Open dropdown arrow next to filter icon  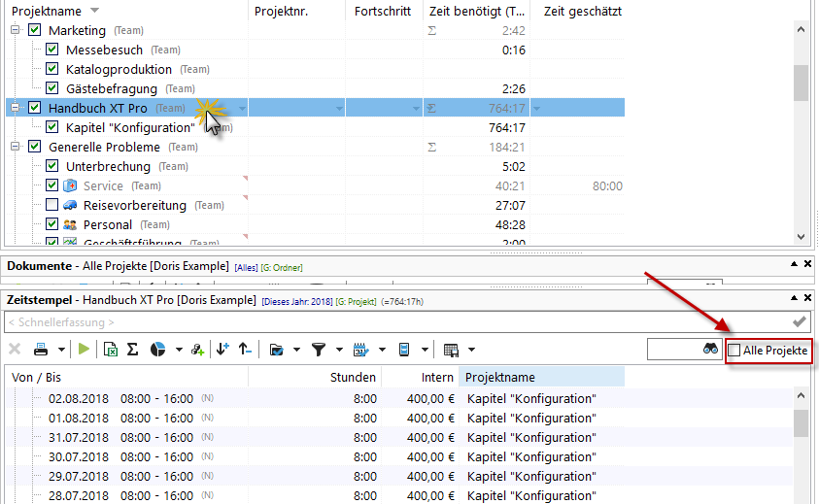tap(339, 350)
